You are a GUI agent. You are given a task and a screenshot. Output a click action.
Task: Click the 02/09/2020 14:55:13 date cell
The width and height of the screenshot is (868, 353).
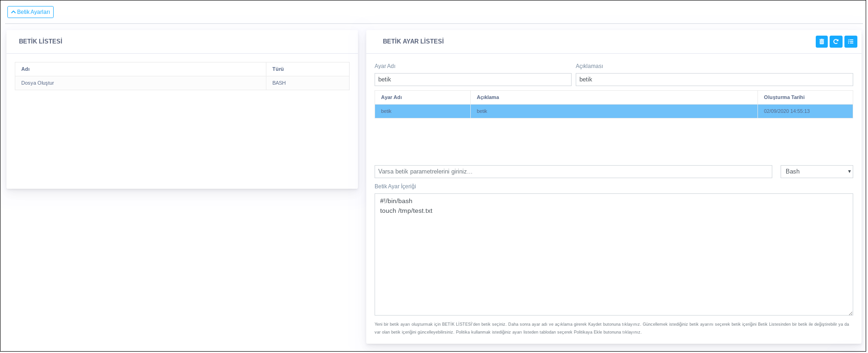787,111
